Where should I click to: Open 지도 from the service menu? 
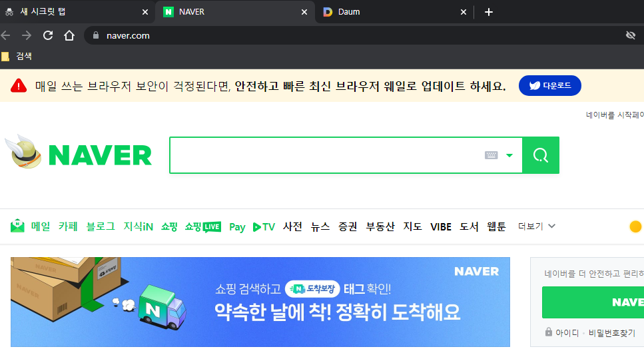click(412, 226)
